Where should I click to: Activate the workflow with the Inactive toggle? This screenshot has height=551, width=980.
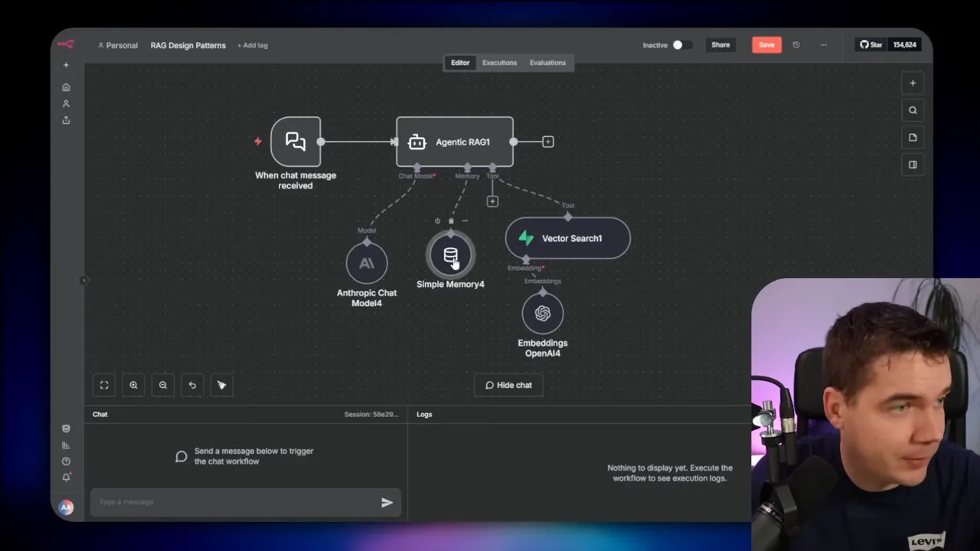(677, 44)
